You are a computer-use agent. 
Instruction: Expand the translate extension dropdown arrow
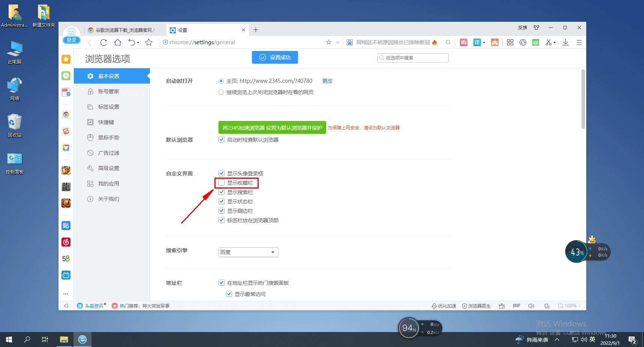tap(484, 42)
